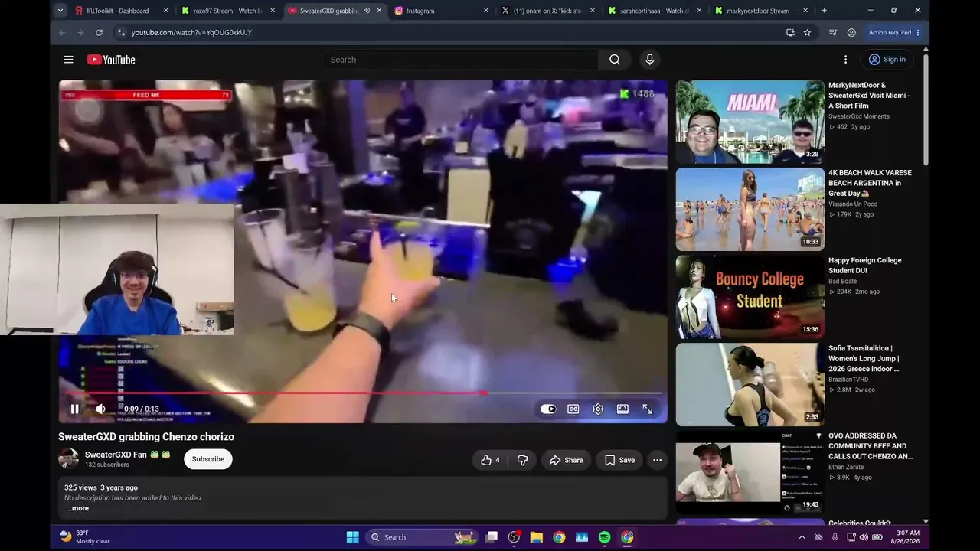Turn on closed captions

pyautogui.click(x=573, y=409)
